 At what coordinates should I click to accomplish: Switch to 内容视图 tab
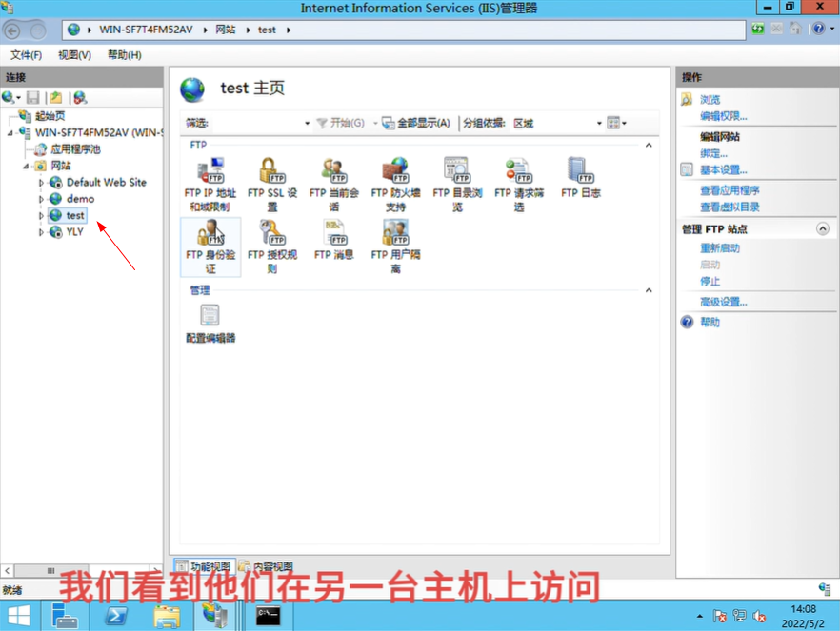(267, 565)
